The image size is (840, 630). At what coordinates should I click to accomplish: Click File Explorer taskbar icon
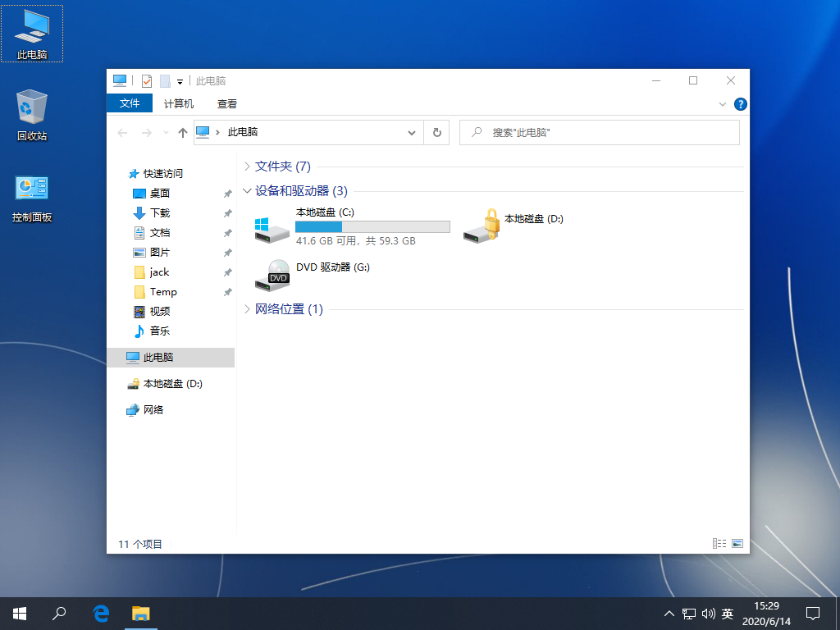141,614
